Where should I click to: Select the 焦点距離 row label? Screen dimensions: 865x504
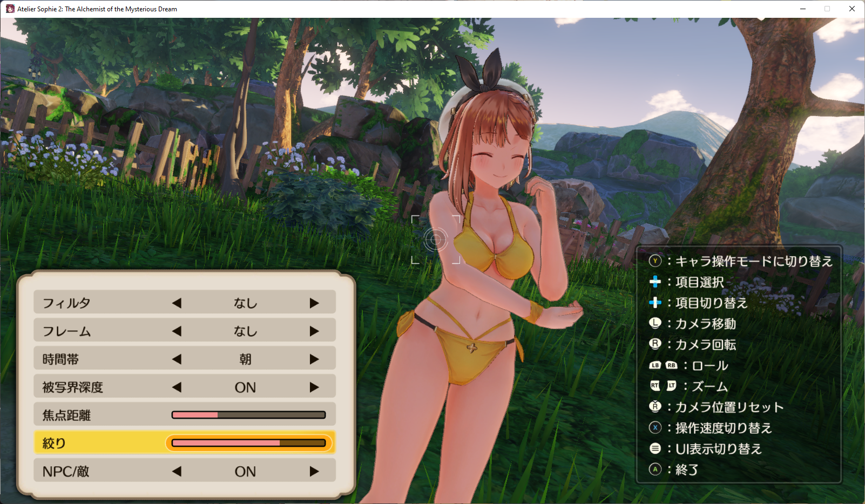pyautogui.click(x=66, y=416)
